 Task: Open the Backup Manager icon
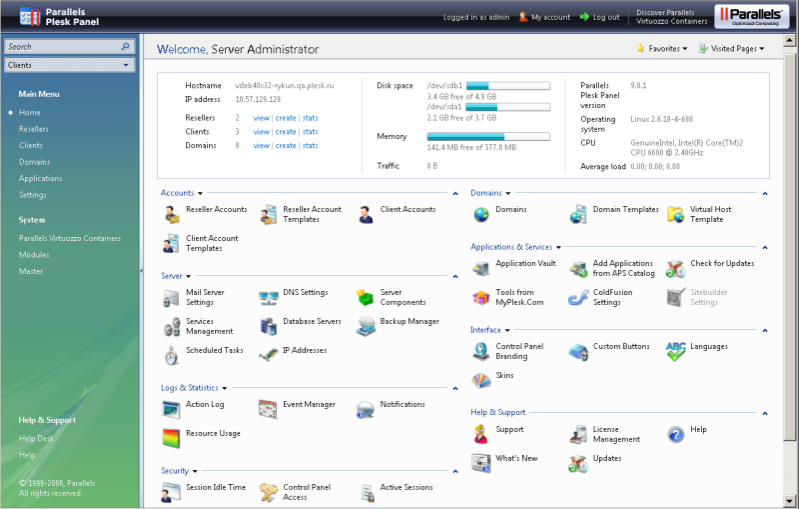coord(366,327)
